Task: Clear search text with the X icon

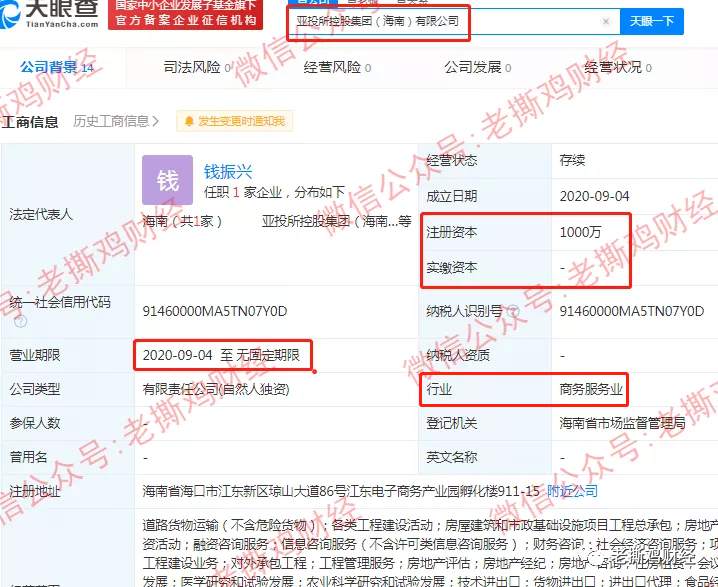Action: tap(605, 22)
